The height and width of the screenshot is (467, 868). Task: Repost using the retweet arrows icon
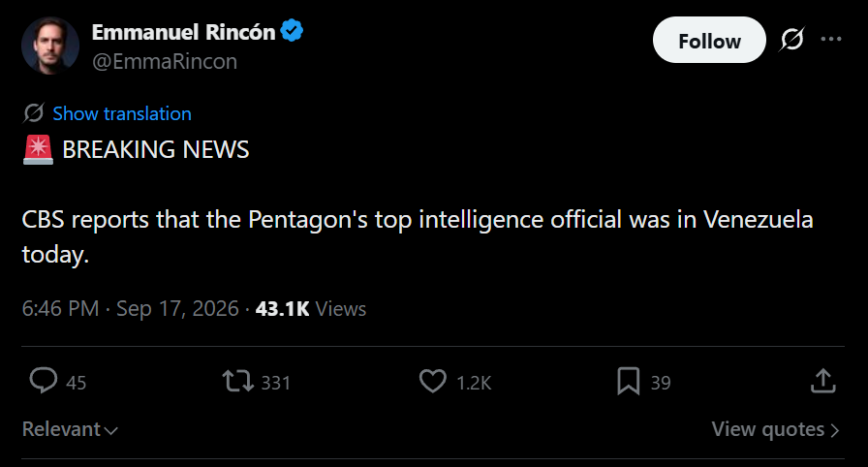pyautogui.click(x=238, y=381)
